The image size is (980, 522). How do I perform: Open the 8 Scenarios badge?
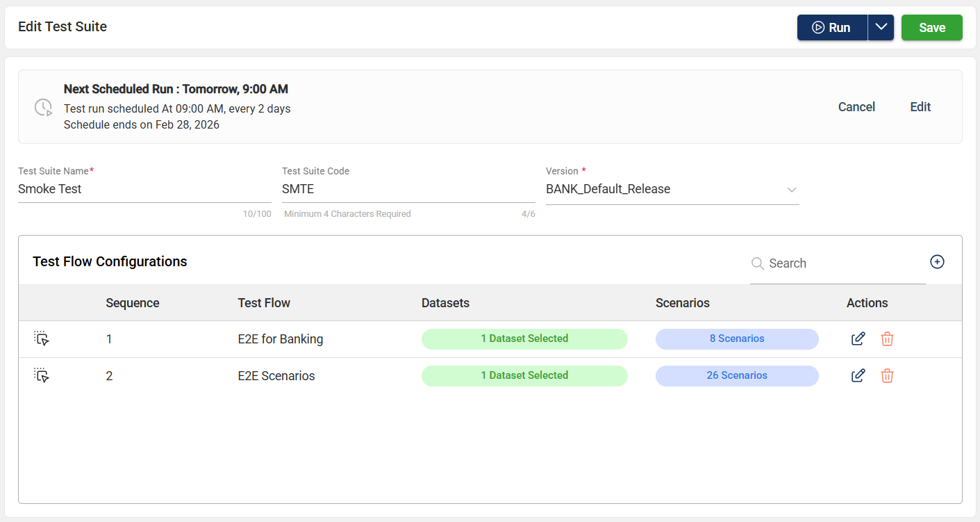click(737, 339)
